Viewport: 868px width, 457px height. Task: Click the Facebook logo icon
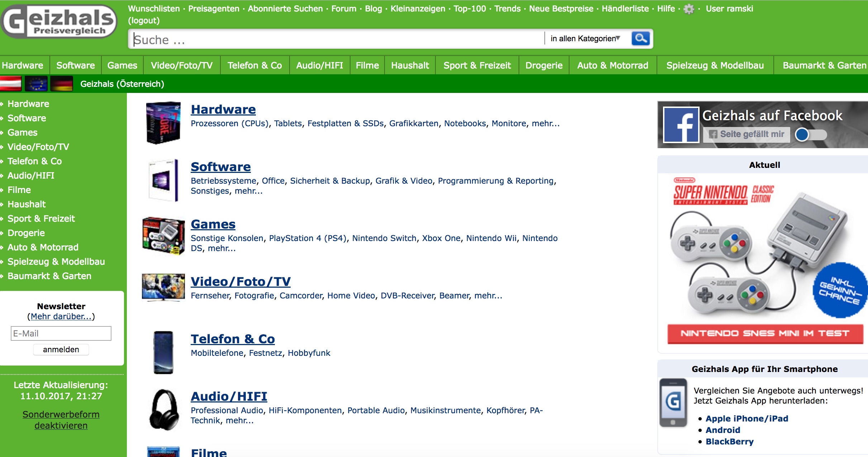pos(681,125)
